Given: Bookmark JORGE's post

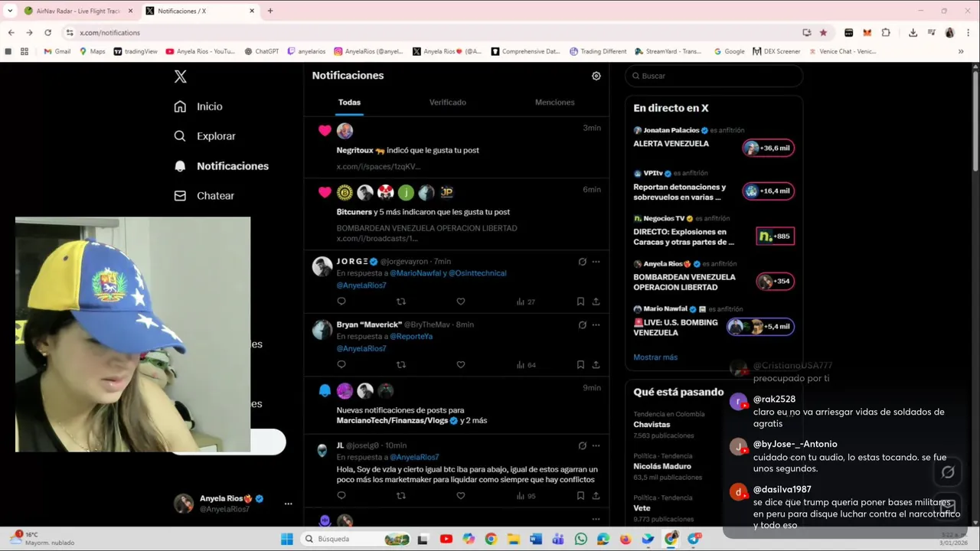Looking at the screenshot, I should pyautogui.click(x=580, y=302).
